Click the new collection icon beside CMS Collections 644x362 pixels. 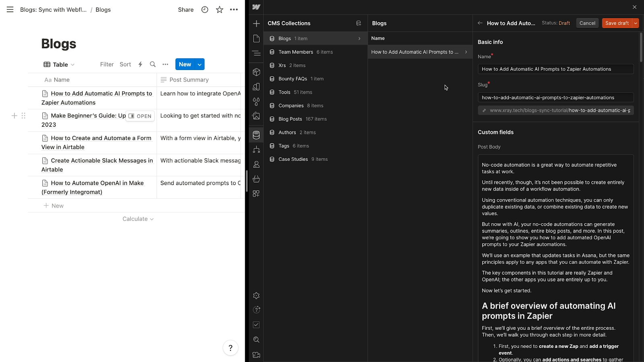point(359,23)
